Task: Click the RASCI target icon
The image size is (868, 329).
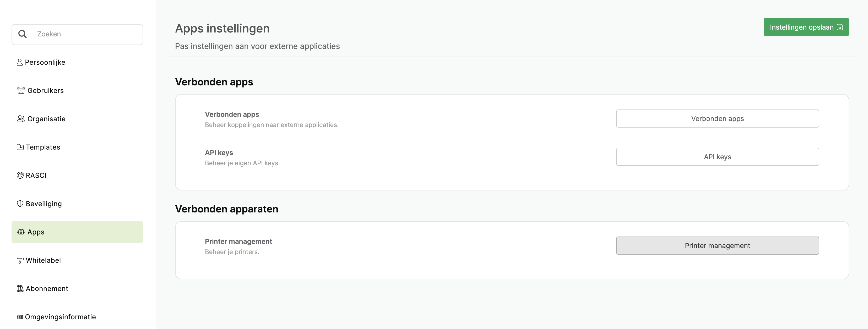Action: click(x=20, y=176)
